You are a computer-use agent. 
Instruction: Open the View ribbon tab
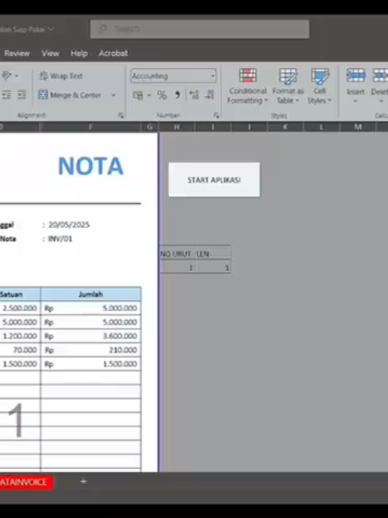click(50, 53)
